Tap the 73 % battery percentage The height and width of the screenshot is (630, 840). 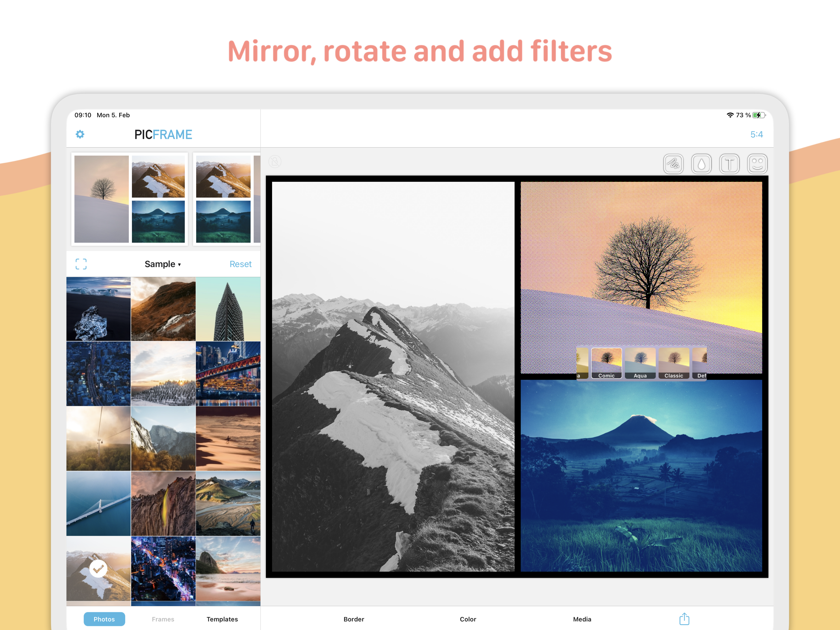click(x=743, y=115)
